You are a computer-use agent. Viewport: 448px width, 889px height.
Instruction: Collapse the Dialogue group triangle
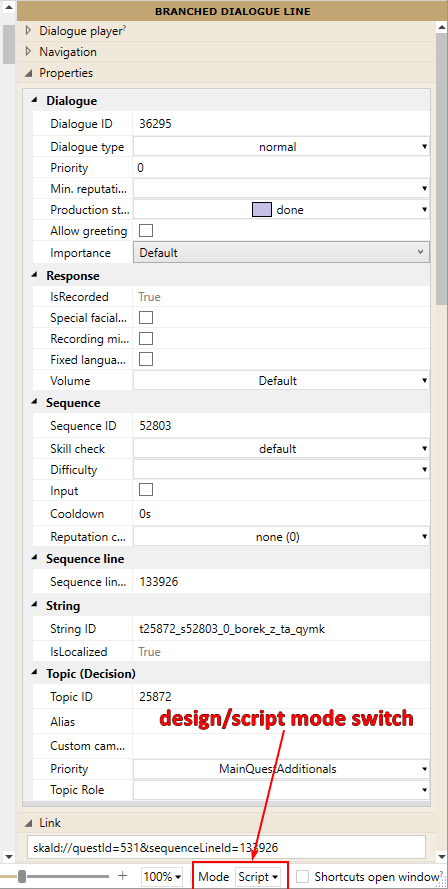click(x=35, y=101)
